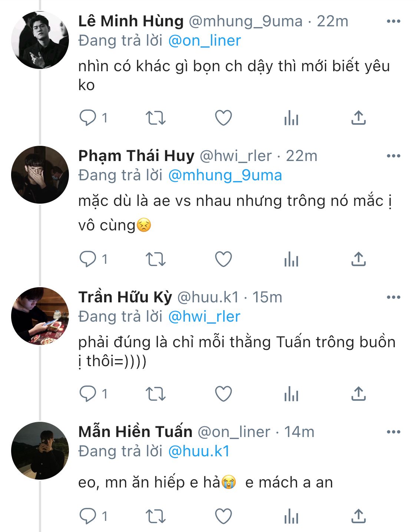Like Trần Hữu Kỳ's reply
Image resolution: width=417 pixels, height=532 pixels.
(224, 394)
